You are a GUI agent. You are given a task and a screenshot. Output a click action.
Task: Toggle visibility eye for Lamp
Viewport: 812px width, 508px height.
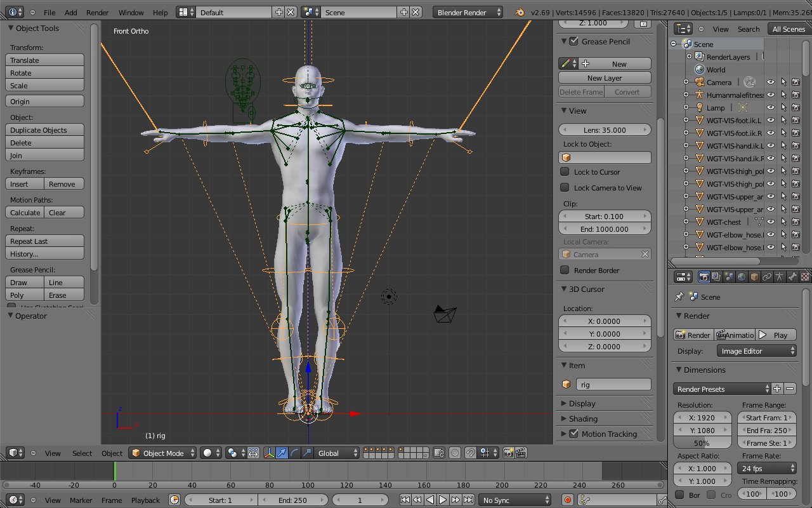point(771,107)
